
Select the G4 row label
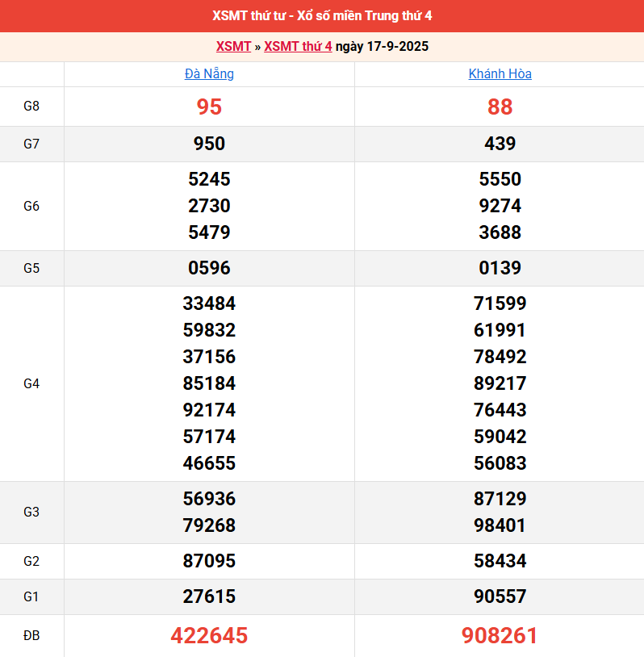pyautogui.click(x=31, y=383)
